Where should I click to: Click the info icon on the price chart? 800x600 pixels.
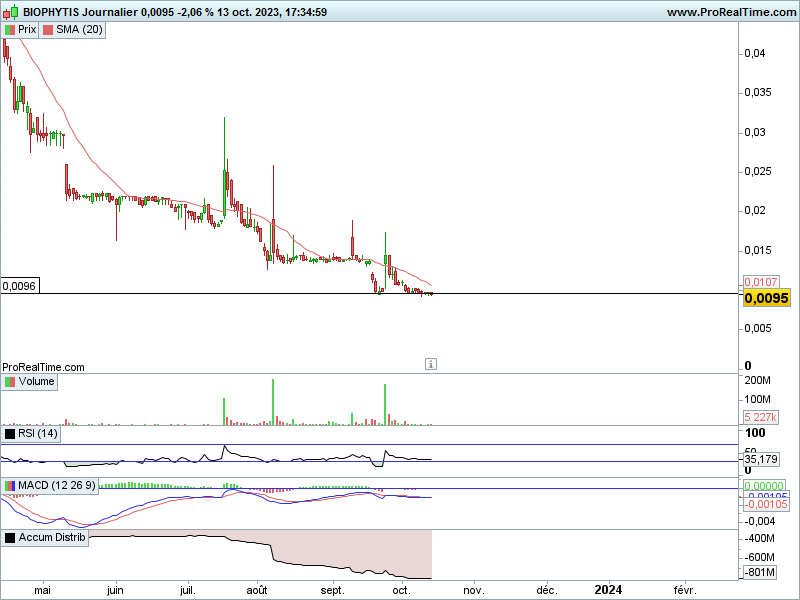(431, 364)
